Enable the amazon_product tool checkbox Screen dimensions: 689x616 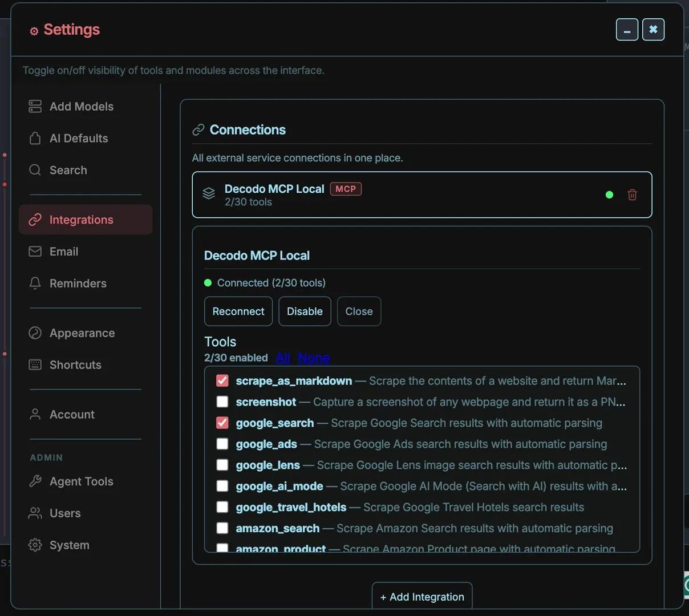222,548
